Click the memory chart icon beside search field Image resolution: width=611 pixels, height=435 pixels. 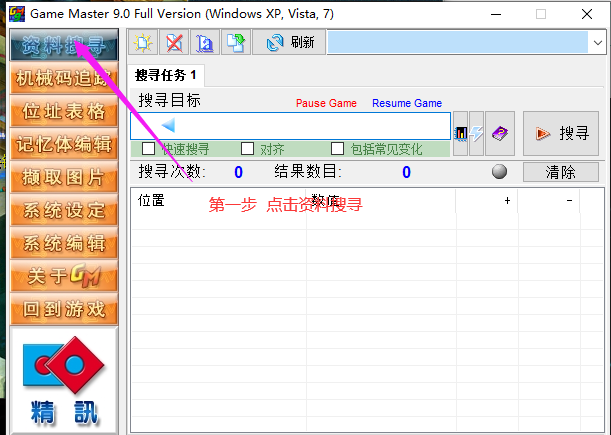click(x=461, y=133)
